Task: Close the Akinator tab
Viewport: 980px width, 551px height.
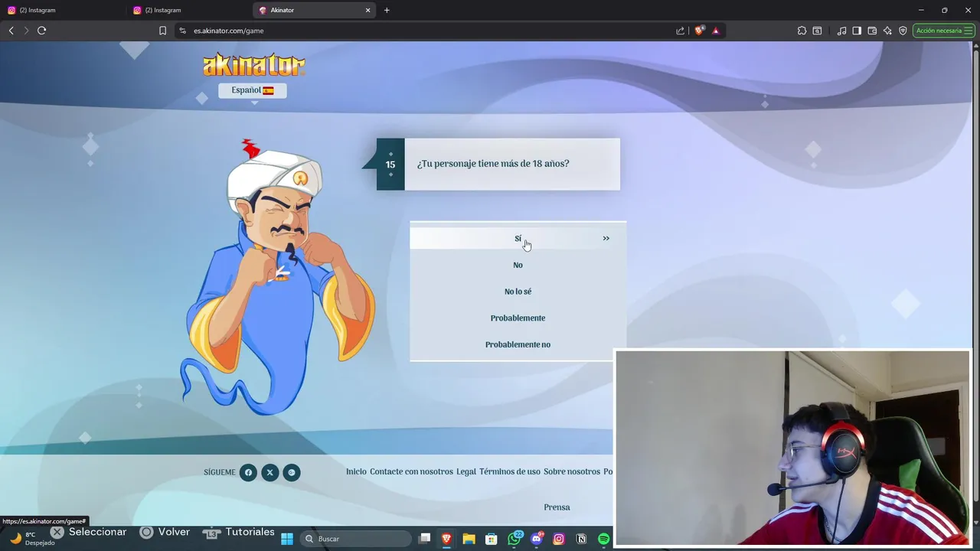Action: click(x=367, y=10)
